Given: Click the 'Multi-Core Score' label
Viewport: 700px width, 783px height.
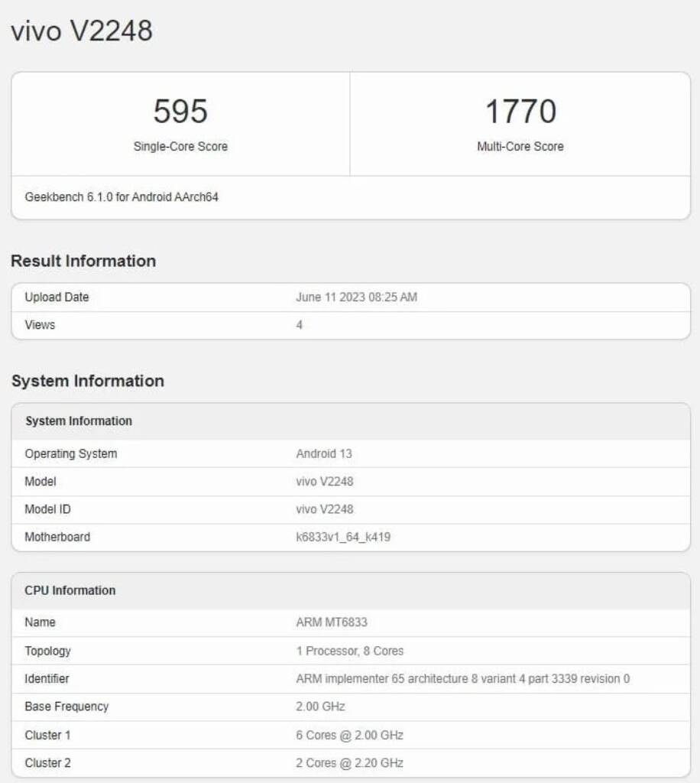Looking at the screenshot, I should [520, 146].
